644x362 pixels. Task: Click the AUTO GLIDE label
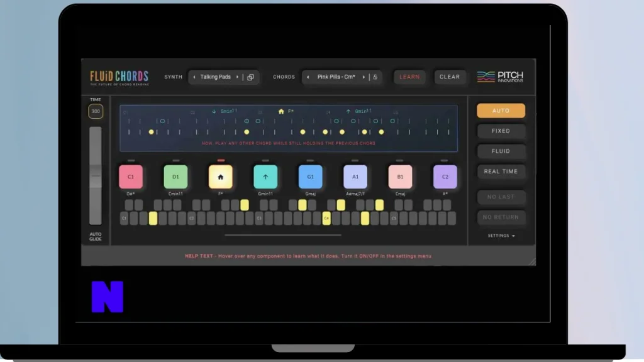[96, 236]
